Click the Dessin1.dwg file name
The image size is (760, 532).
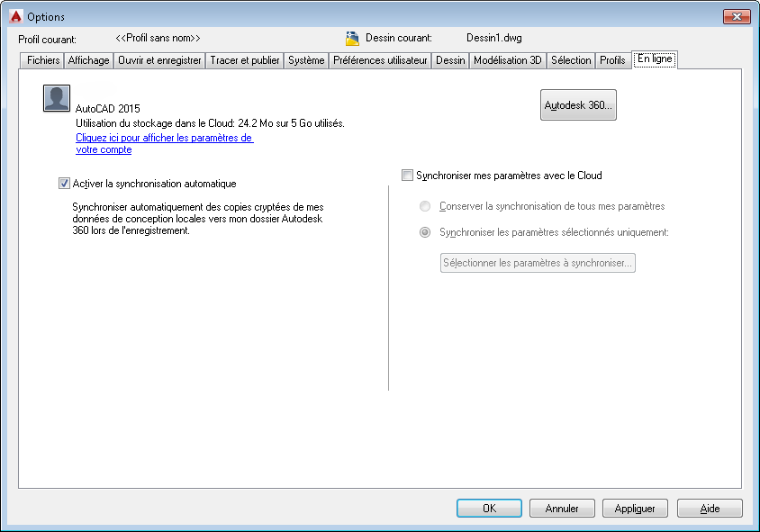(493, 38)
